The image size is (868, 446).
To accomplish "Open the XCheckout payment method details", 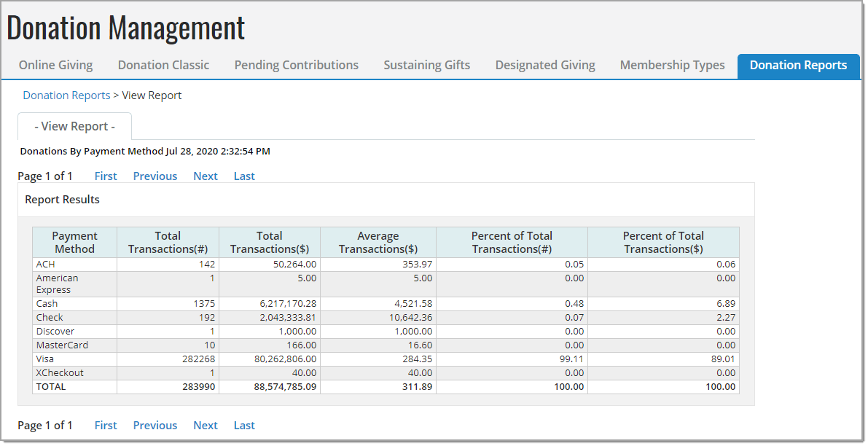I will click(58, 372).
